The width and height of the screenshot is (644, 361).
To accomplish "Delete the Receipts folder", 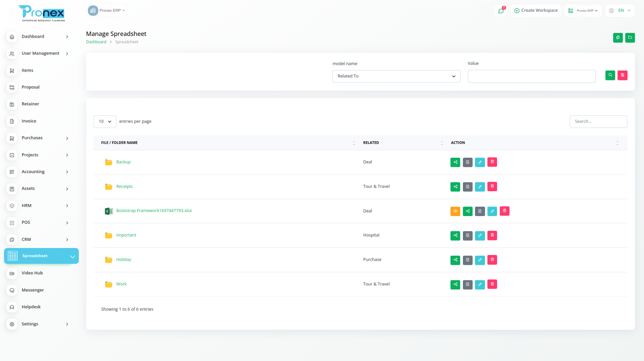I will click(x=492, y=186).
